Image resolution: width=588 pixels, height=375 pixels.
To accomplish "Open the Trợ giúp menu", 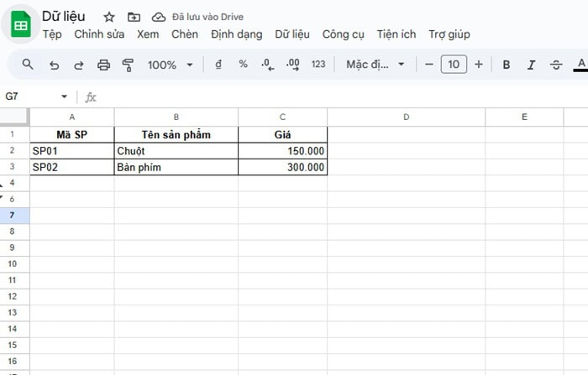I will click(x=449, y=34).
